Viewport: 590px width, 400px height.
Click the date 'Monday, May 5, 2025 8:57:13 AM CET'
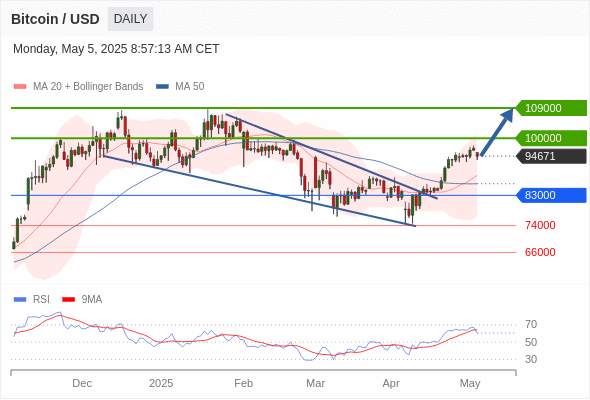116,49
